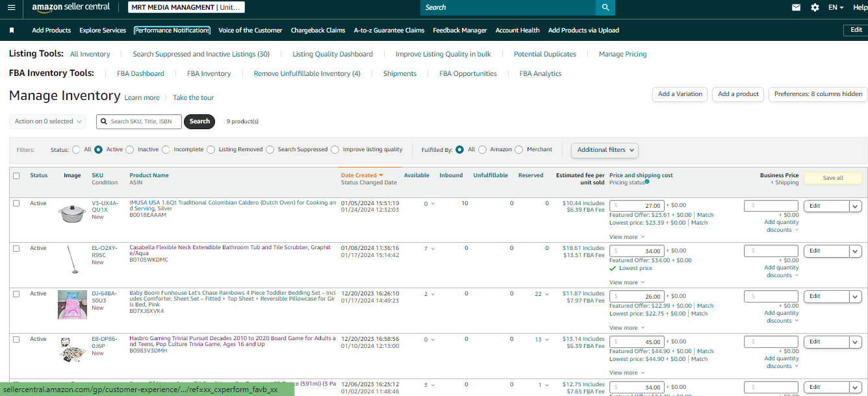Open the hamburger main menu

10,7
